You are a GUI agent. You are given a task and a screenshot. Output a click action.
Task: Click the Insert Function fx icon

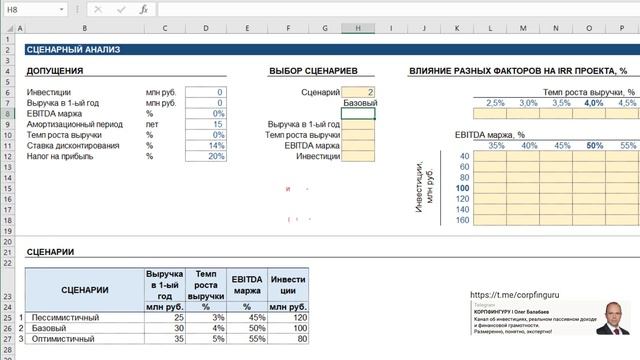tap(143, 9)
